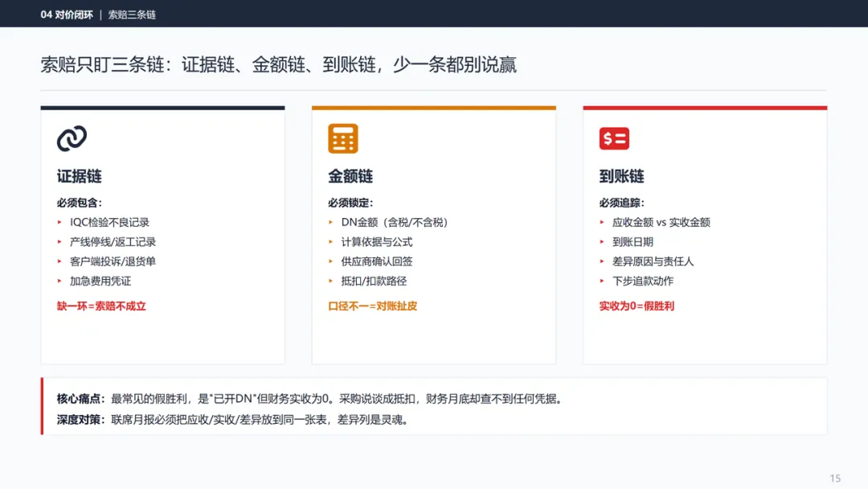Click the red dollar icon above 到账链
Viewport: 868px width, 489px height.
(614, 138)
